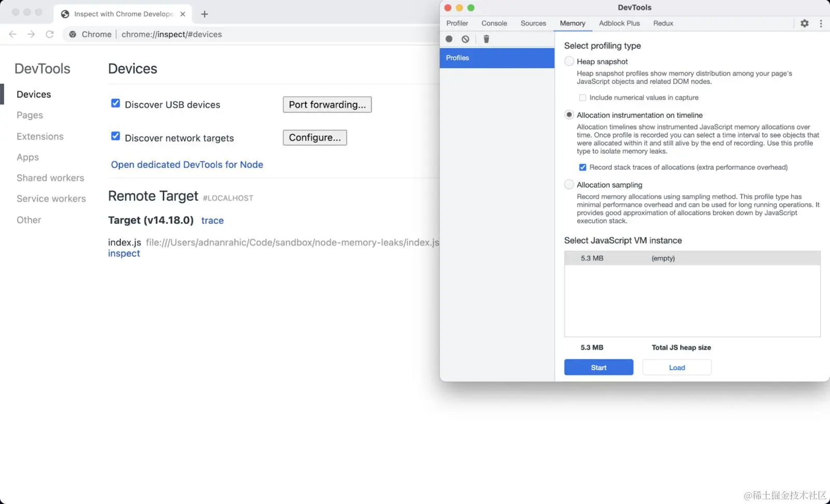
Task: Click the clear all profiles icon
Action: tap(465, 39)
